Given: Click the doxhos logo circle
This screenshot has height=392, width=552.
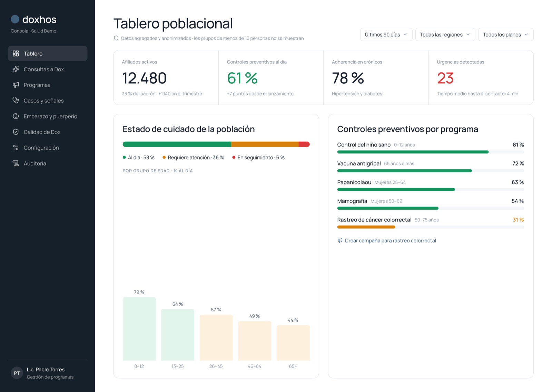Looking at the screenshot, I should pos(15,19).
